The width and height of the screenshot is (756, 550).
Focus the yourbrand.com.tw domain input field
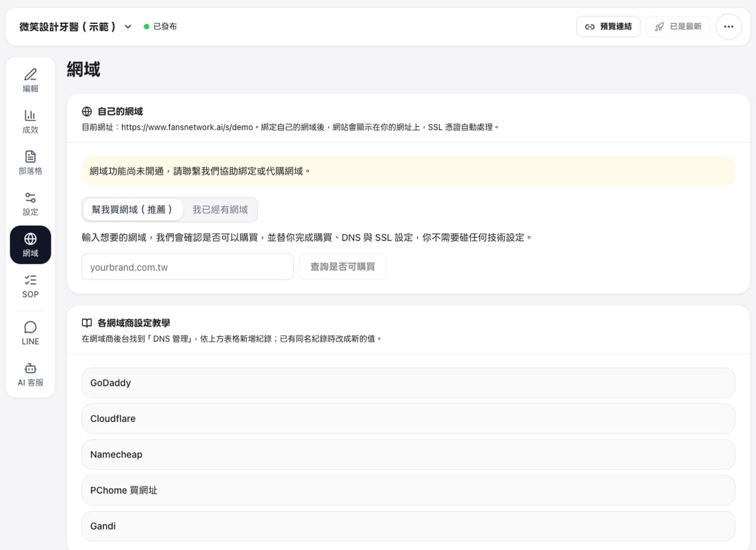(x=188, y=267)
